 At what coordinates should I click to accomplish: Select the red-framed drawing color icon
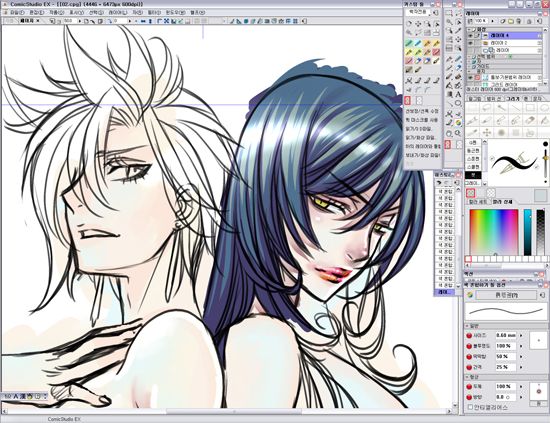pyautogui.click(x=471, y=193)
